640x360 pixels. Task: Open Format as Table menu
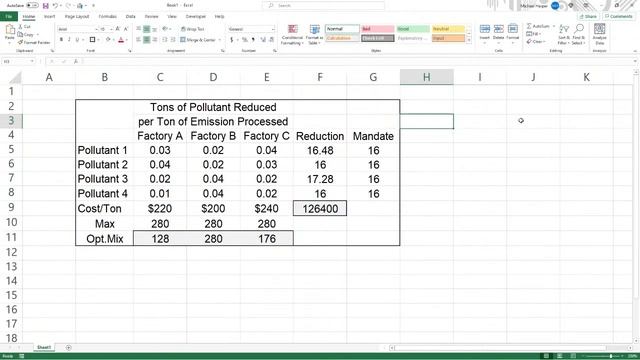coord(314,35)
